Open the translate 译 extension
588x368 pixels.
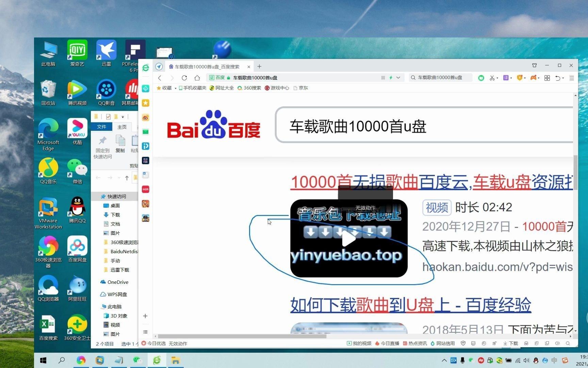pyautogui.click(x=506, y=78)
